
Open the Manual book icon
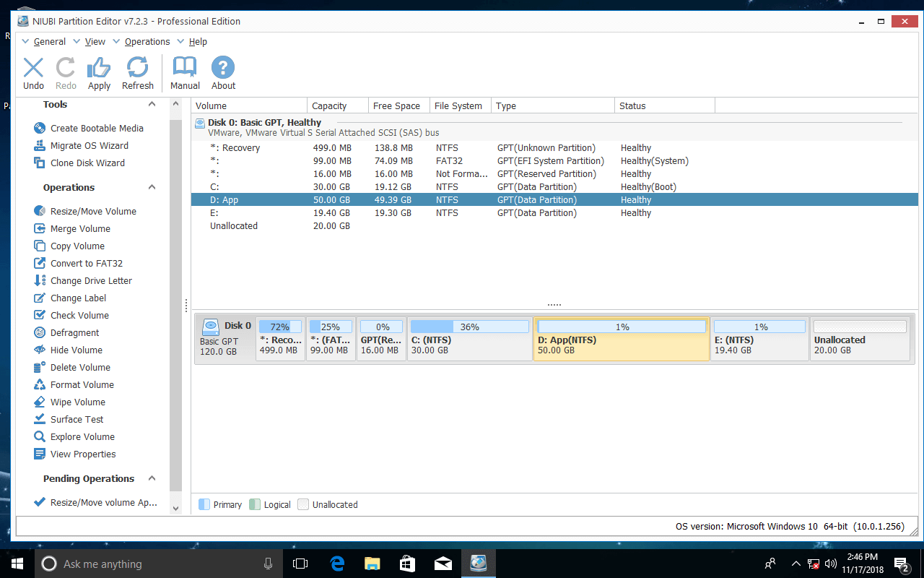pyautogui.click(x=185, y=67)
